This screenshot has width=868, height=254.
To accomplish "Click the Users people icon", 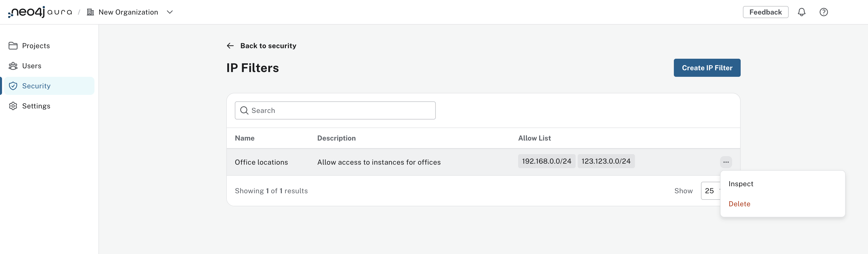I will pos(13,66).
